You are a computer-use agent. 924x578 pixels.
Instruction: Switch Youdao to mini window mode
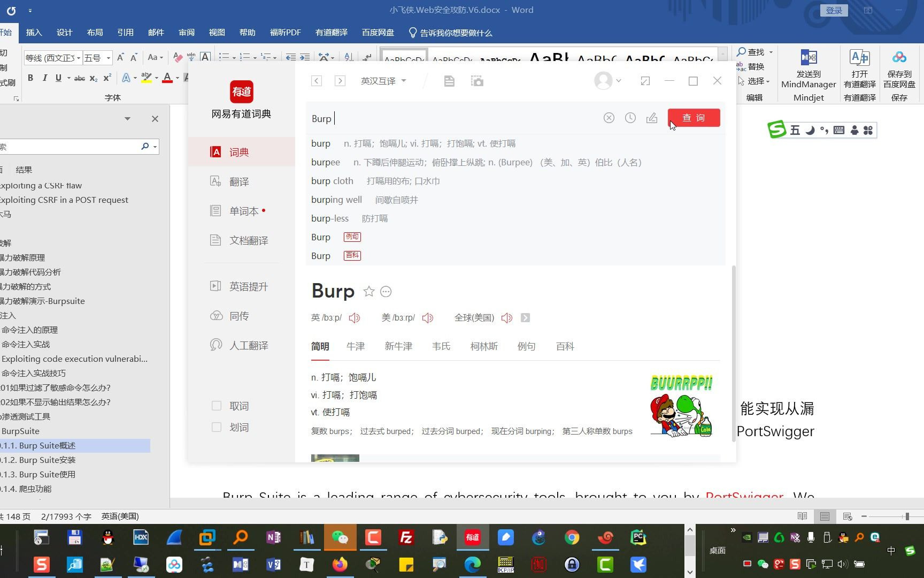[645, 81]
